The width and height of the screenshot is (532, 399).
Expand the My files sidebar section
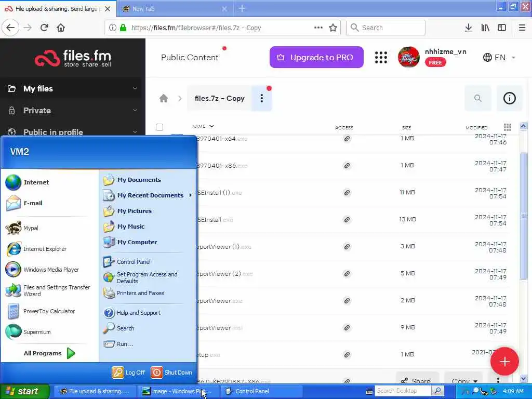135,88
